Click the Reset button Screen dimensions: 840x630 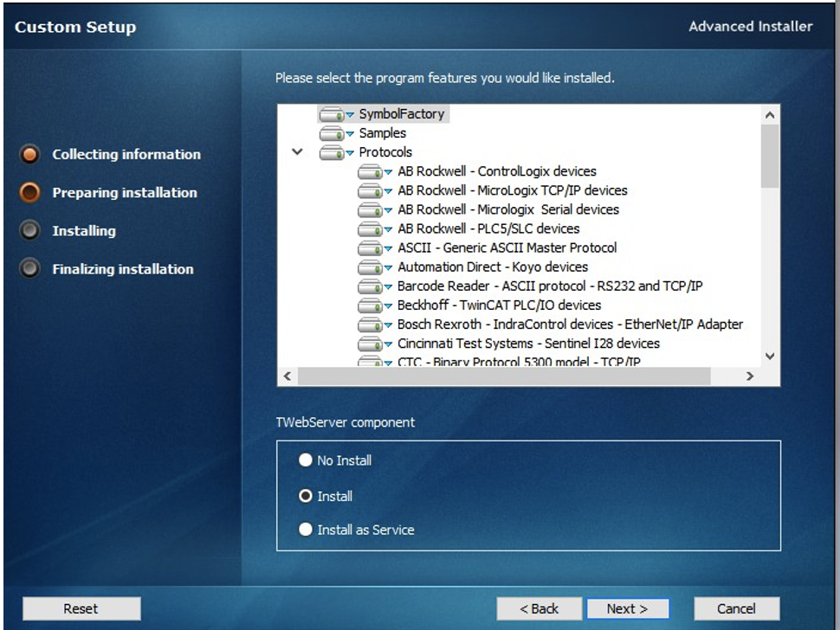point(81,608)
